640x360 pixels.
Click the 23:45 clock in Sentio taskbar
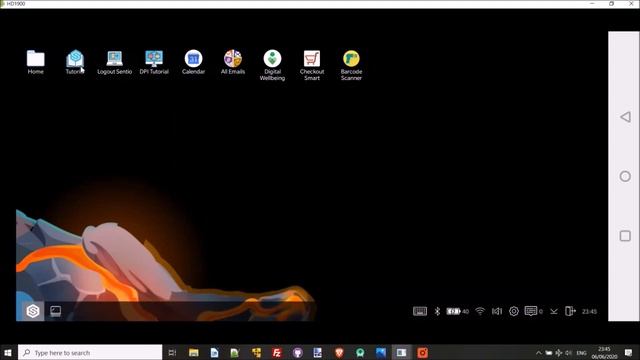click(589, 311)
